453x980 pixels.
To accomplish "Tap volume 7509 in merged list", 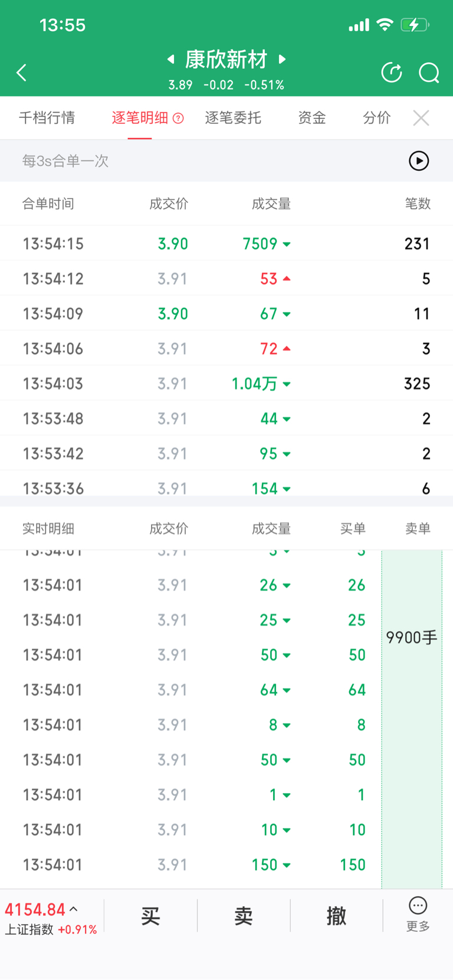I will (260, 243).
